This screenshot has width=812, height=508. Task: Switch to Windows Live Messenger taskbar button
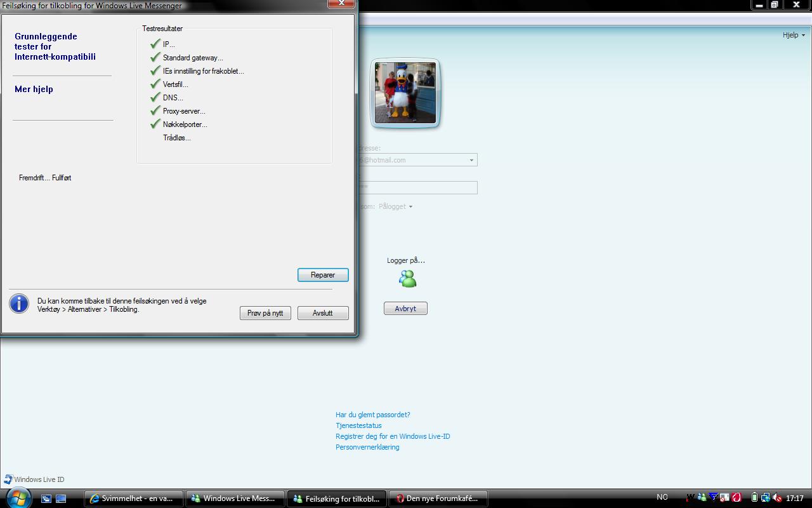pos(235,498)
